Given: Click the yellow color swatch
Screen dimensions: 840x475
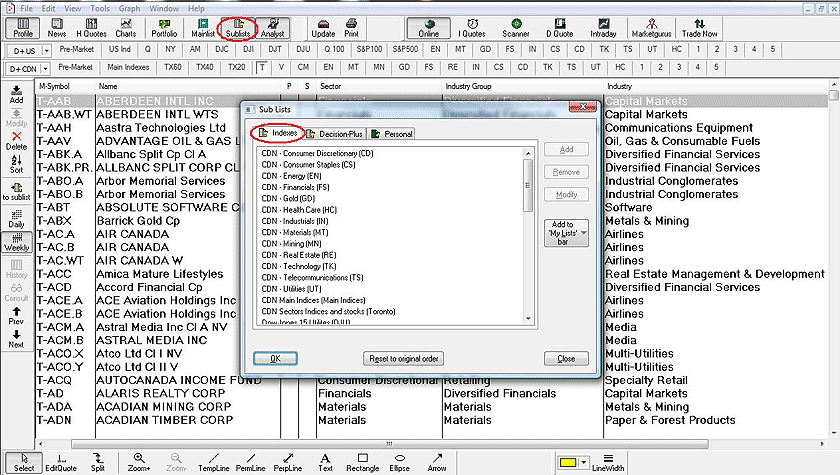Looking at the screenshot, I should pyautogui.click(x=568, y=461).
